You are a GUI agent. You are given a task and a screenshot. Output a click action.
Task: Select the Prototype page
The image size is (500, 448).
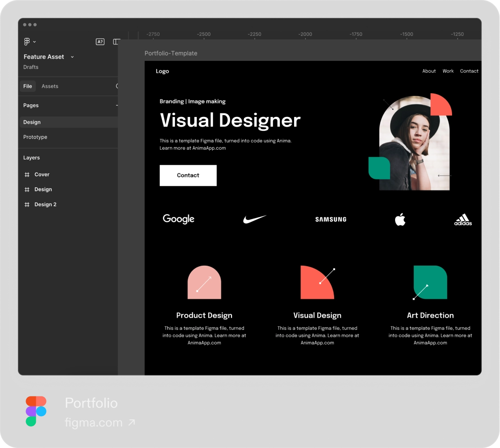(x=35, y=137)
